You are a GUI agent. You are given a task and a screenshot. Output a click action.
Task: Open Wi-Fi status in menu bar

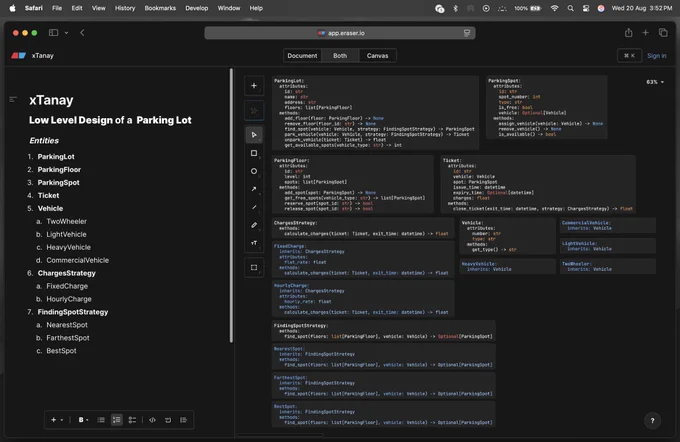pyautogui.click(x=554, y=8)
